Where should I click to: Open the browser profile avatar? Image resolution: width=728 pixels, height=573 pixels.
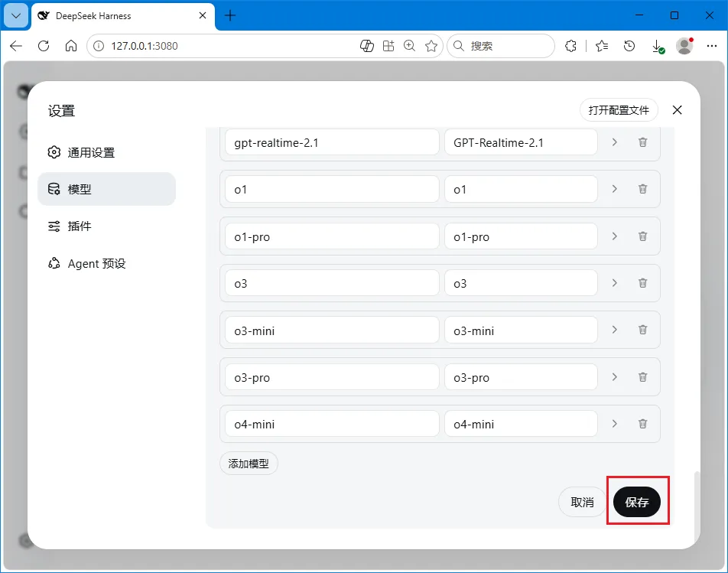pos(684,45)
